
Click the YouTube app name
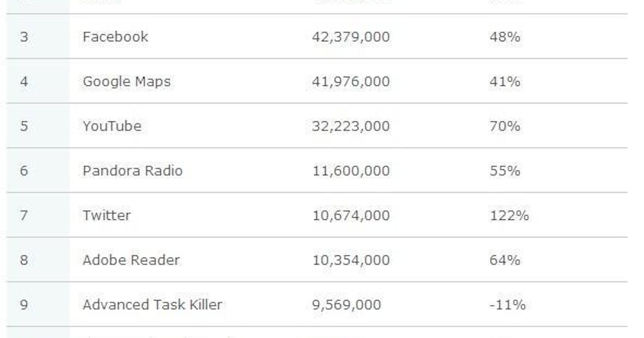(112, 126)
